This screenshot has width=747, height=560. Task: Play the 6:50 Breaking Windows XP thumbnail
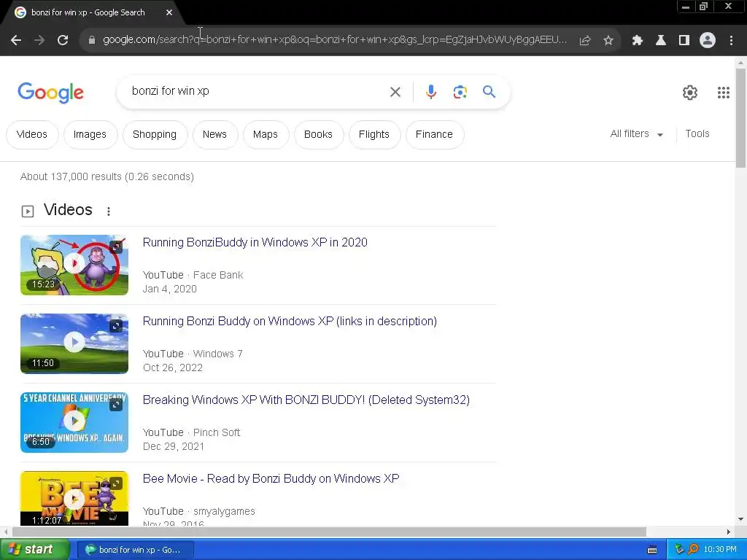point(74,421)
